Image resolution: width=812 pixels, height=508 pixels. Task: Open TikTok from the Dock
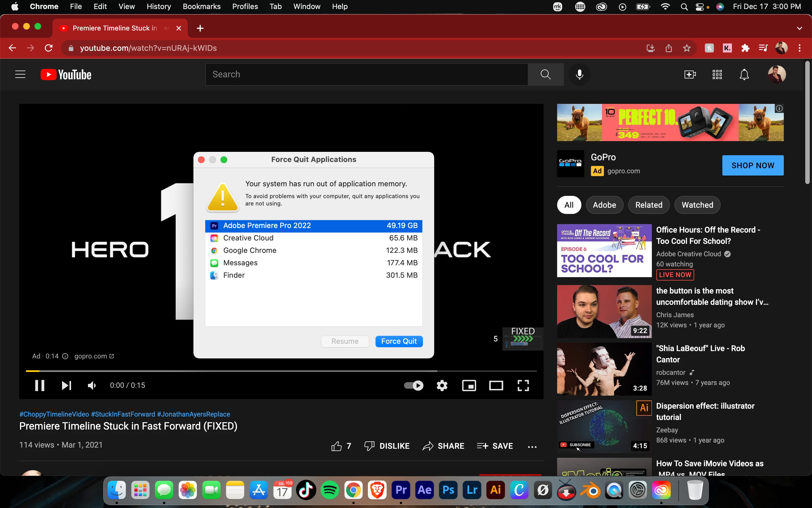click(306, 490)
